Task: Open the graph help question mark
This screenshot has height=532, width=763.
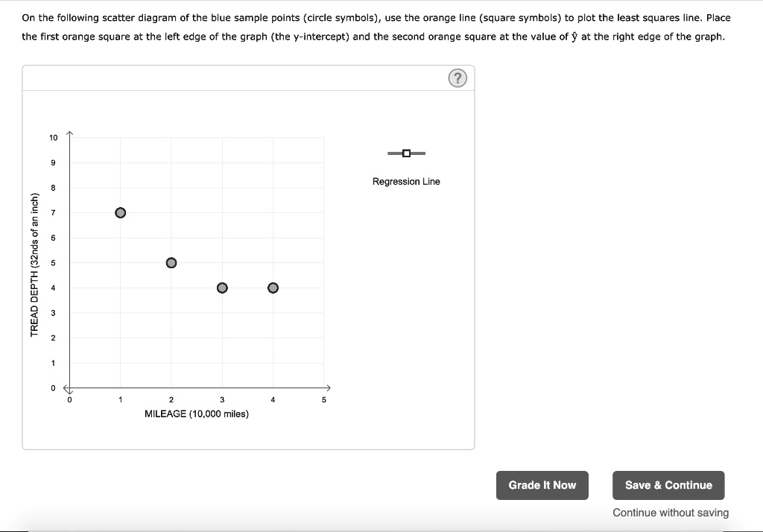Action: coord(459,78)
